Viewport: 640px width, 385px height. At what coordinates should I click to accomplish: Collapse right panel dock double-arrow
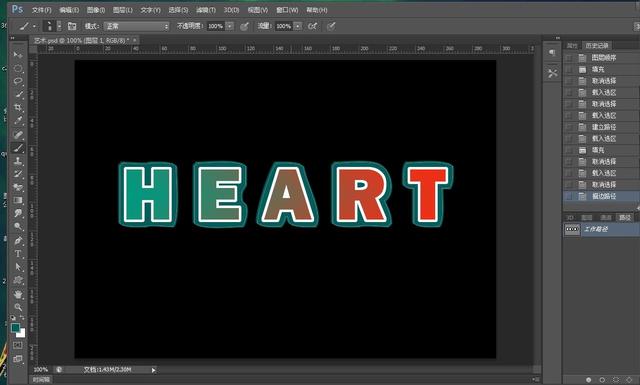point(558,38)
